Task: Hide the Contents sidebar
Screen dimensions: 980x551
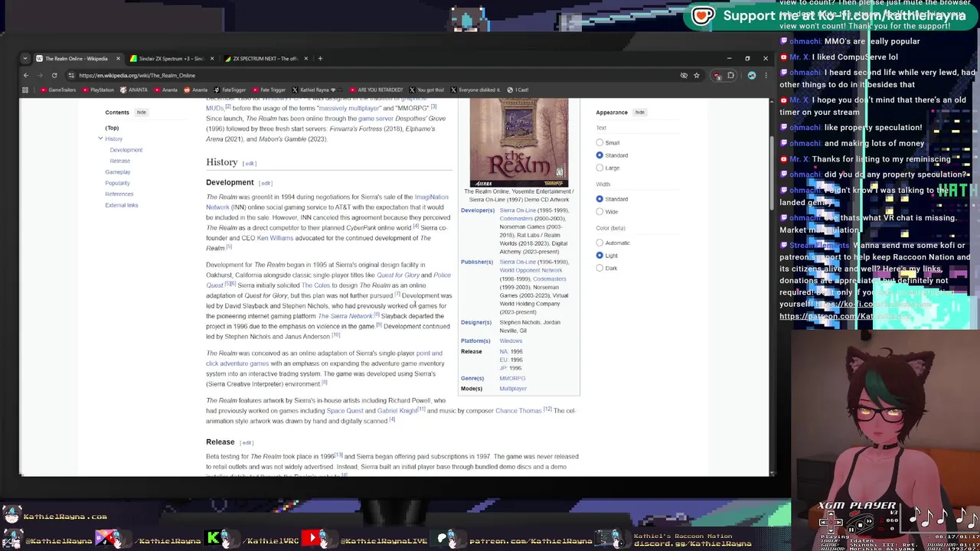Action: pyautogui.click(x=141, y=112)
